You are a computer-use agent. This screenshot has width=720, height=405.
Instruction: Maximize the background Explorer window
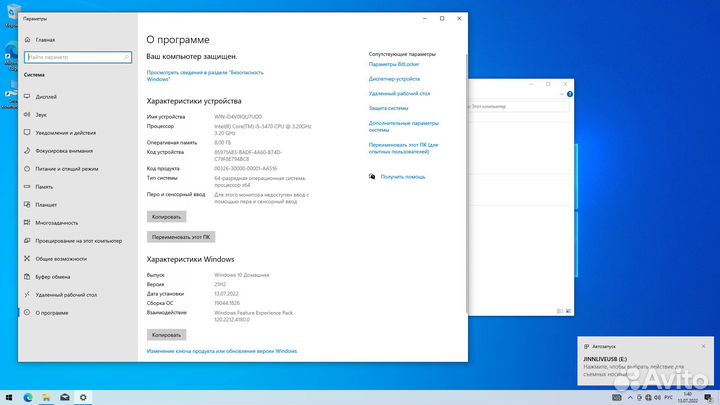pos(548,84)
